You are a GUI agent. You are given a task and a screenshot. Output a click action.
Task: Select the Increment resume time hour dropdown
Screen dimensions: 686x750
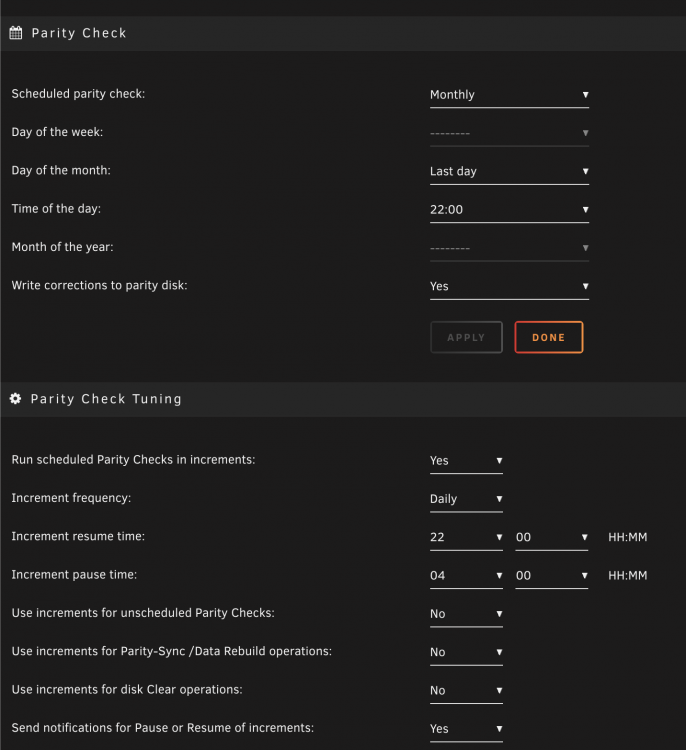tap(466, 537)
